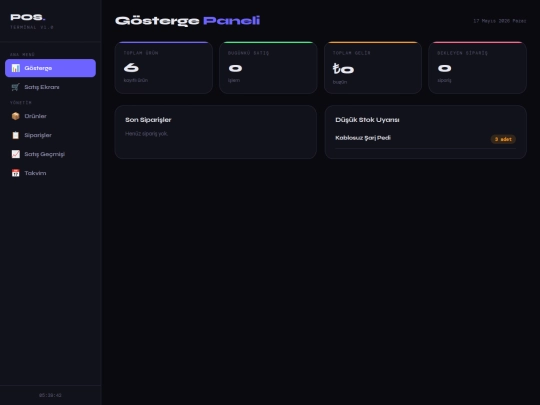
Task: Click the 'TERMINAL V1.0' subtitle text
Action: (32, 27)
